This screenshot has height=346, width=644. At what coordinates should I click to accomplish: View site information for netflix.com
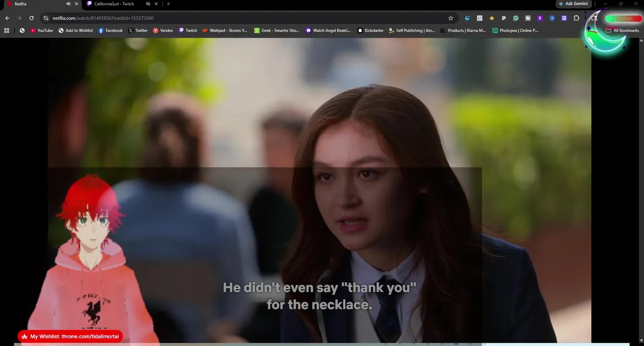click(46, 18)
